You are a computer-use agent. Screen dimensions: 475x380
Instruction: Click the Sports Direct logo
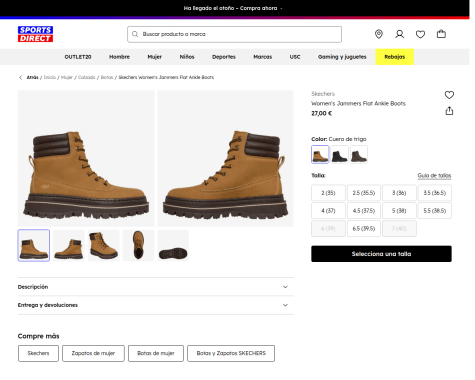click(x=35, y=34)
